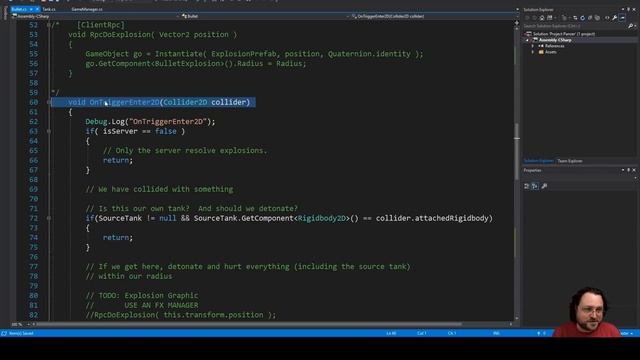The image size is (640, 360).
Task: Open the OnTriggerEnter2D member dropdown
Action: [x=435, y=16]
